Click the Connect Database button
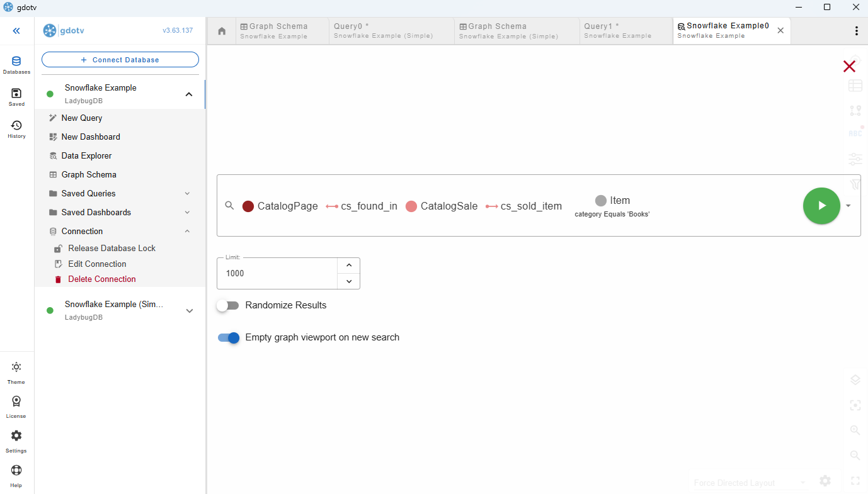Image resolution: width=868 pixels, height=494 pixels. pos(120,60)
